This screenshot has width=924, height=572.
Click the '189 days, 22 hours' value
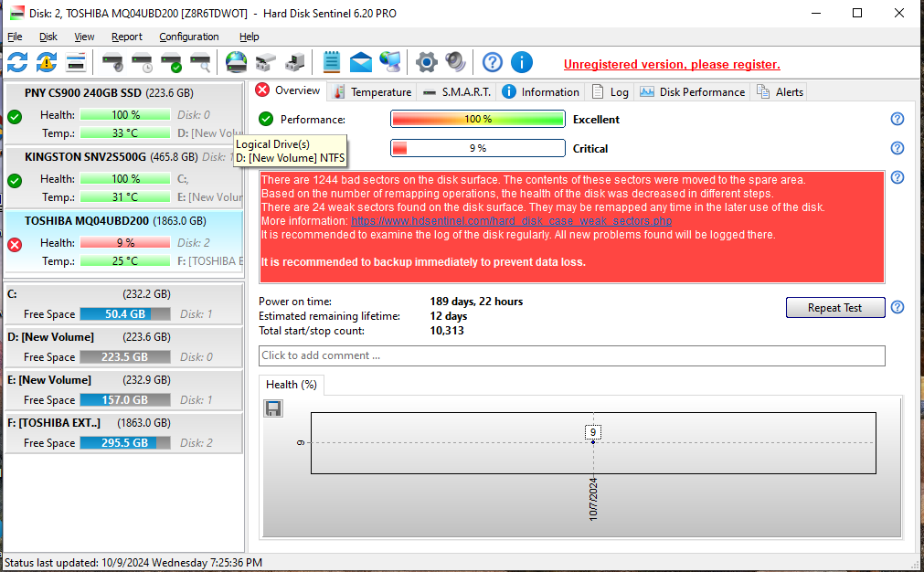[476, 302]
